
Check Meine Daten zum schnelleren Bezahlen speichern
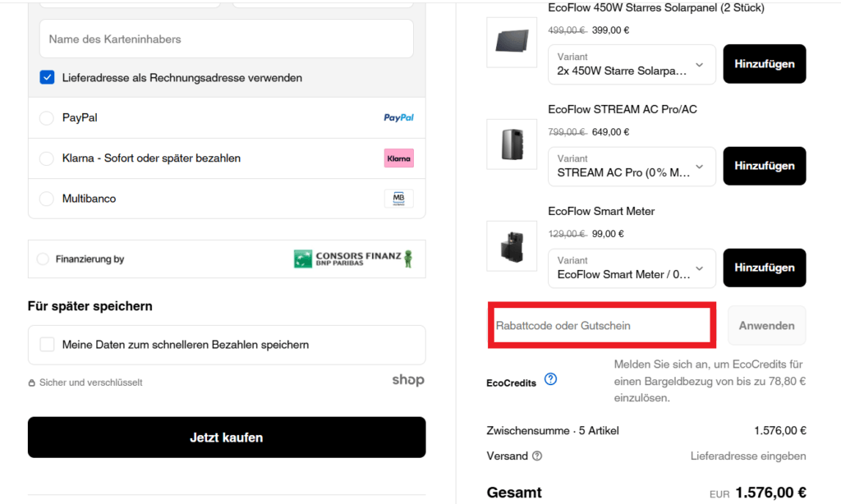point(47,344)
